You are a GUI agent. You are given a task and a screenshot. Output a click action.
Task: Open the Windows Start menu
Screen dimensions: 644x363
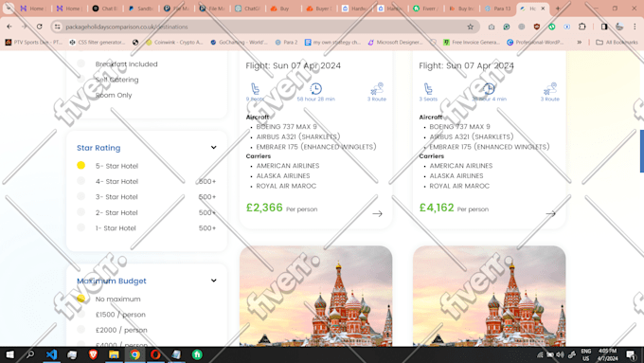(9, 354)
